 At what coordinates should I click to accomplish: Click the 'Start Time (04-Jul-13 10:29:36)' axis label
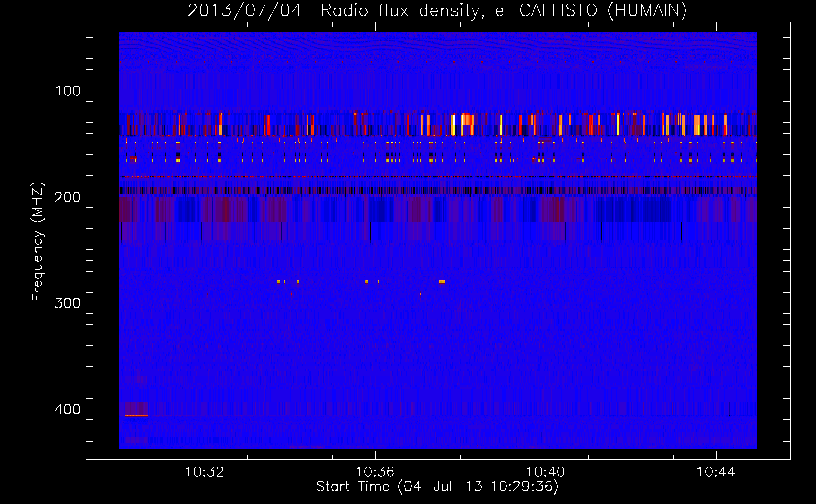(437, 487)
